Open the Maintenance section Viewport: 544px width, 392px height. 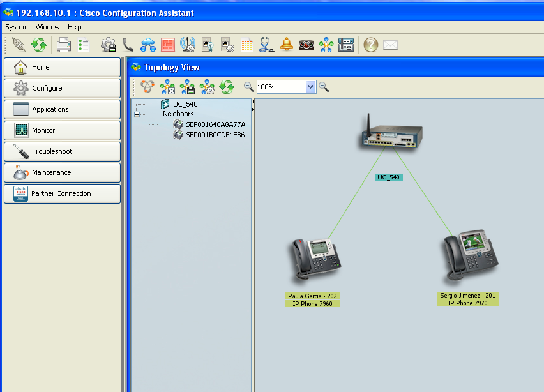[x=62, y=172]
